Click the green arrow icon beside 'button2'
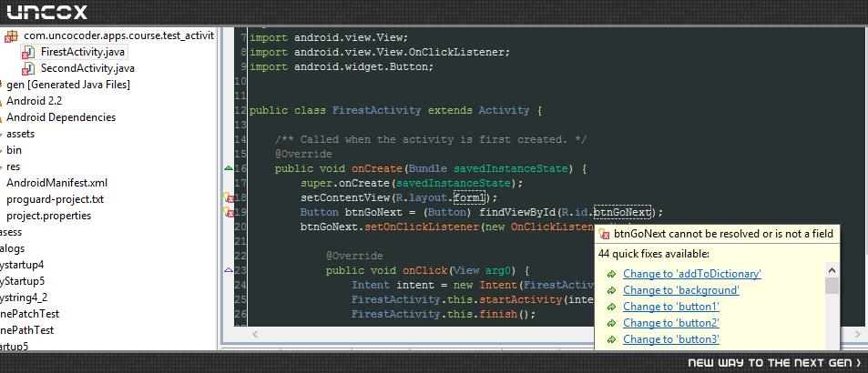 [x=611, y=323]
